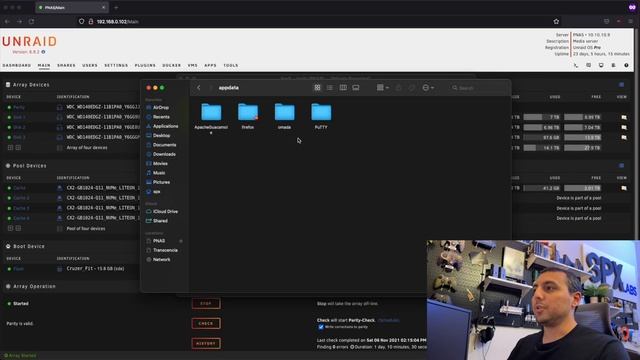Open the Unraid Docker tab

(171, 65)
